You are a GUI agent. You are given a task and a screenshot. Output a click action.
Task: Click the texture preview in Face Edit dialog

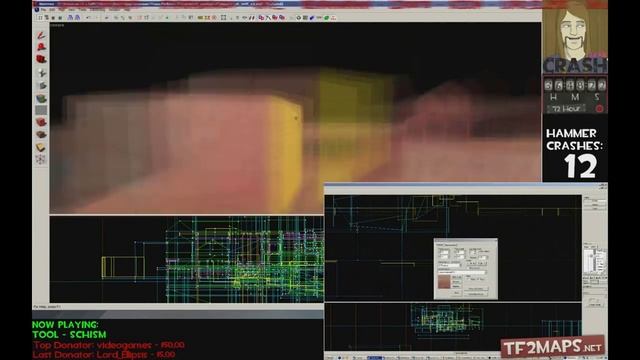(x=444, y=282)
